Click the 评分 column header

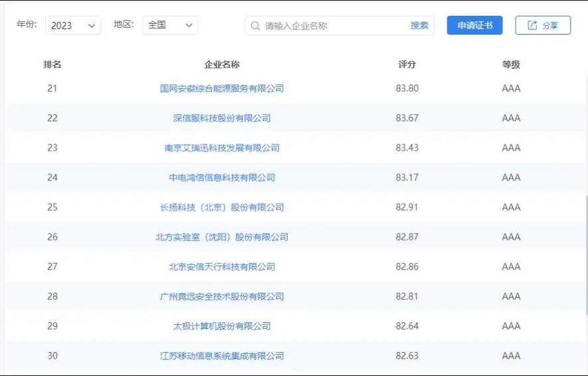coord(407,64)
